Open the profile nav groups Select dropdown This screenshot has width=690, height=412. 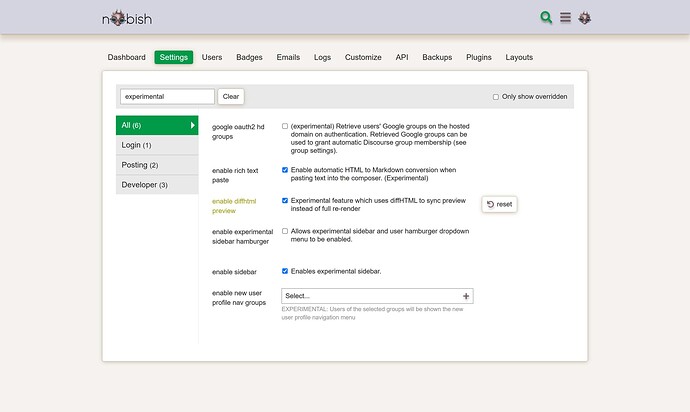(x=377, y=296)
